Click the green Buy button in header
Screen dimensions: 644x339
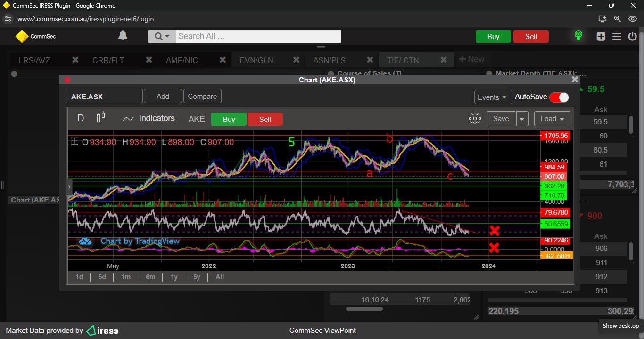[493, 37]
